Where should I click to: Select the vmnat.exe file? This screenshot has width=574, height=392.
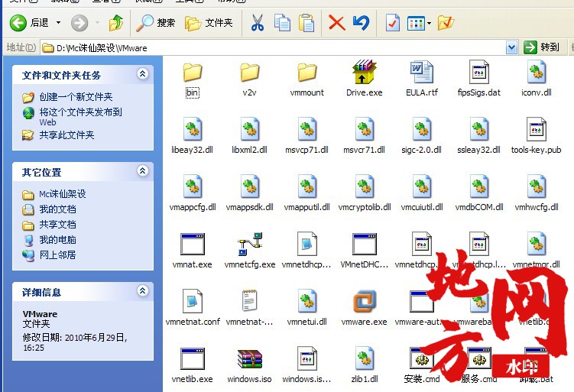[x=192, y=251]
